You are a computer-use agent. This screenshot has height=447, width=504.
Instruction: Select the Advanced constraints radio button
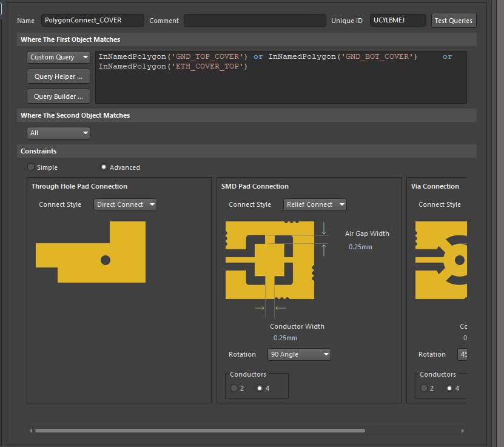tap(104, 167)
